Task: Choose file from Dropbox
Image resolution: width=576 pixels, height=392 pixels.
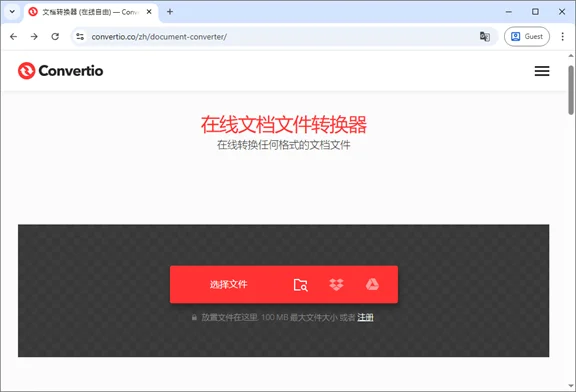Action: (336, 284)
